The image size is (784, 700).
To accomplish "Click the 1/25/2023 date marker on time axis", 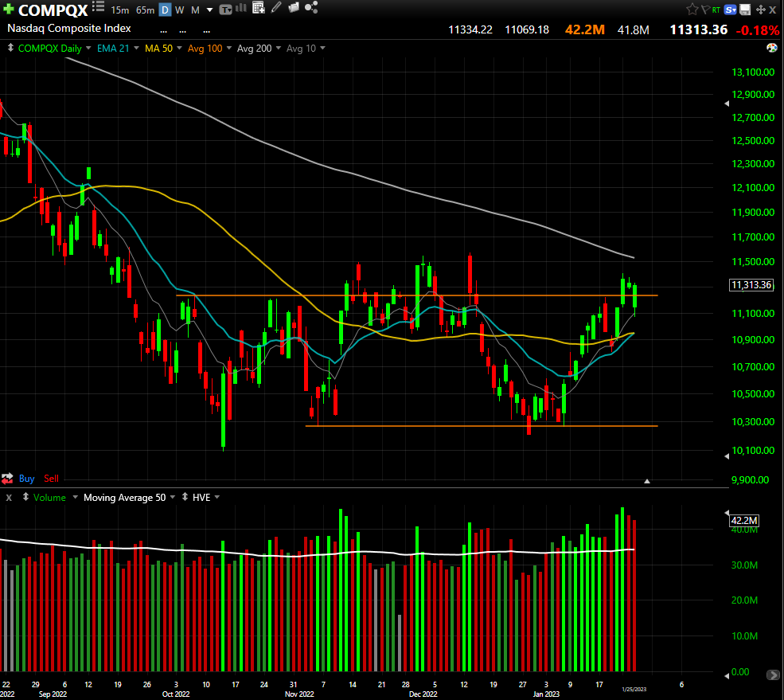I will [x=634, y=689].
